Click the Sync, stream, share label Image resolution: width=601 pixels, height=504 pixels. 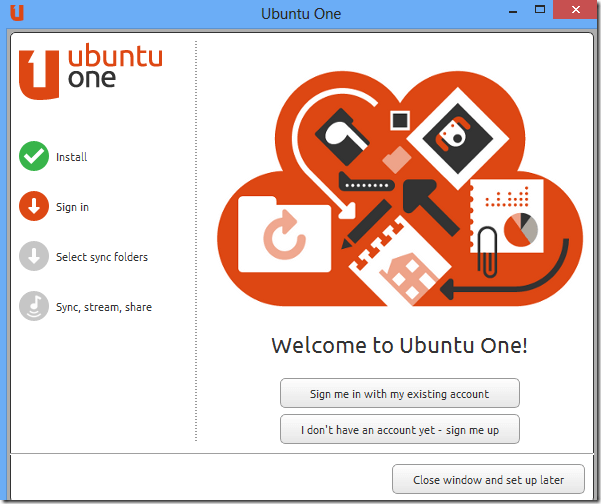tap(104, 307)
